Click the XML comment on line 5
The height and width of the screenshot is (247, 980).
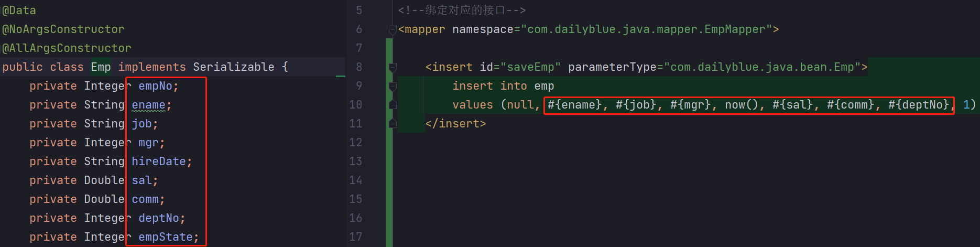coord(462,10)
